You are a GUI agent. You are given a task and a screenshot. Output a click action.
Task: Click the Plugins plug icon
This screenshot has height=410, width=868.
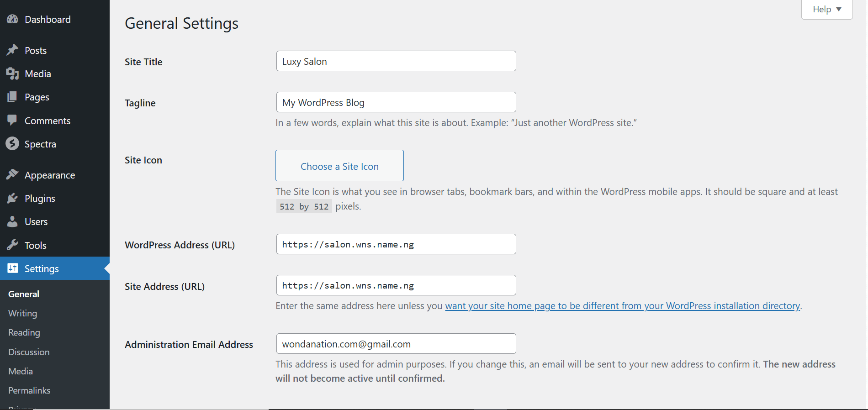(12, 198)
